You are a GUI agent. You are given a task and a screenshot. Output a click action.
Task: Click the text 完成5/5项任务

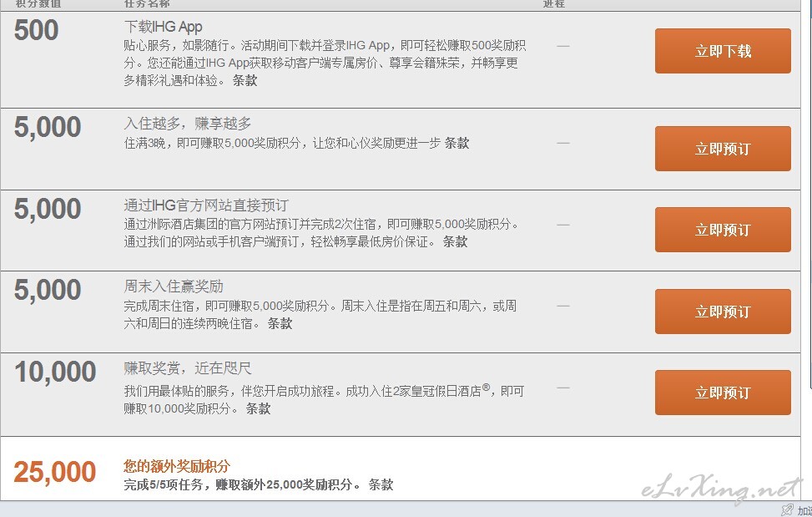point(163,484)
